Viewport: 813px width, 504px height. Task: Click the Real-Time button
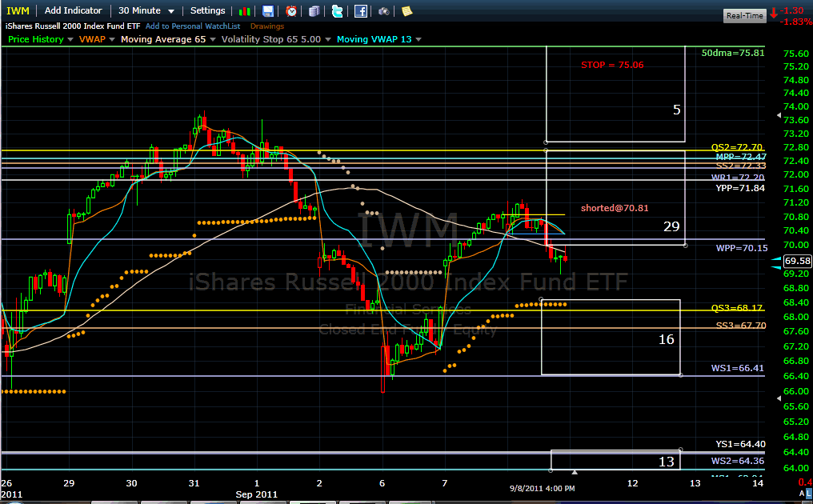click(744, 15)
